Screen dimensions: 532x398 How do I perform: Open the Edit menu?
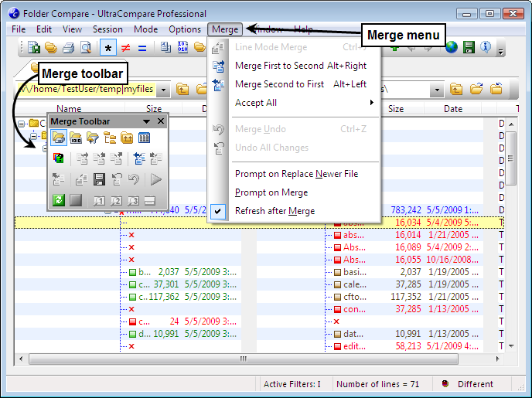(x=44, y=29)
